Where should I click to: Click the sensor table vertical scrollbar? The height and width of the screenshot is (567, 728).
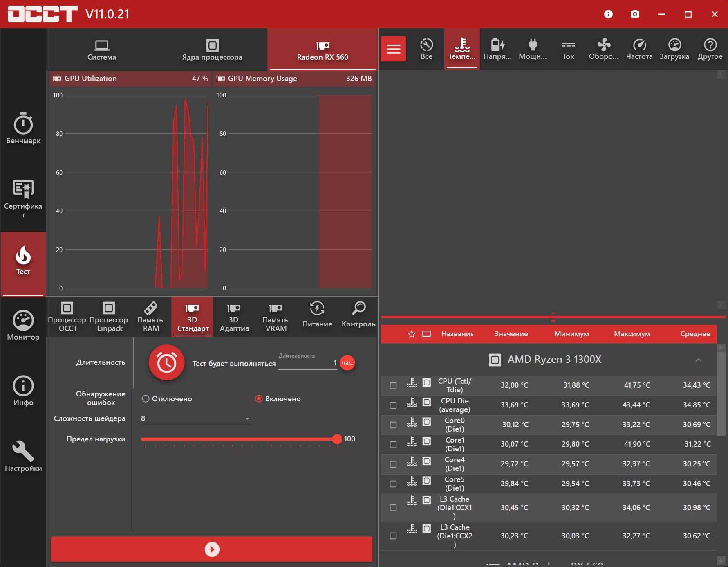[x=721, y=394]
